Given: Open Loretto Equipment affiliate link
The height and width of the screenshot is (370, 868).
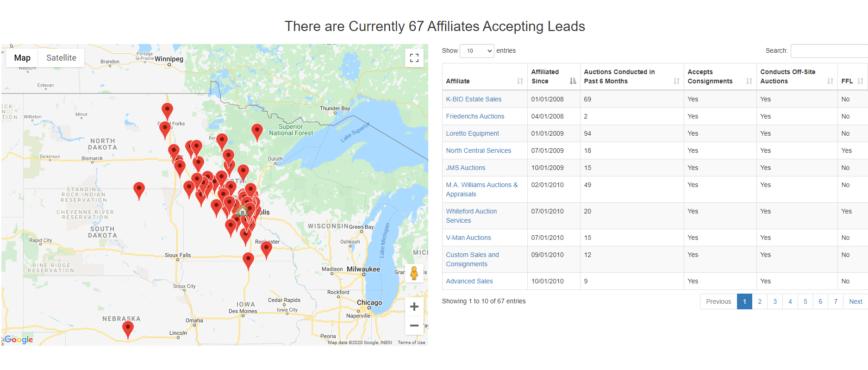Looking at the screenshot, I should tap(472, 133).
